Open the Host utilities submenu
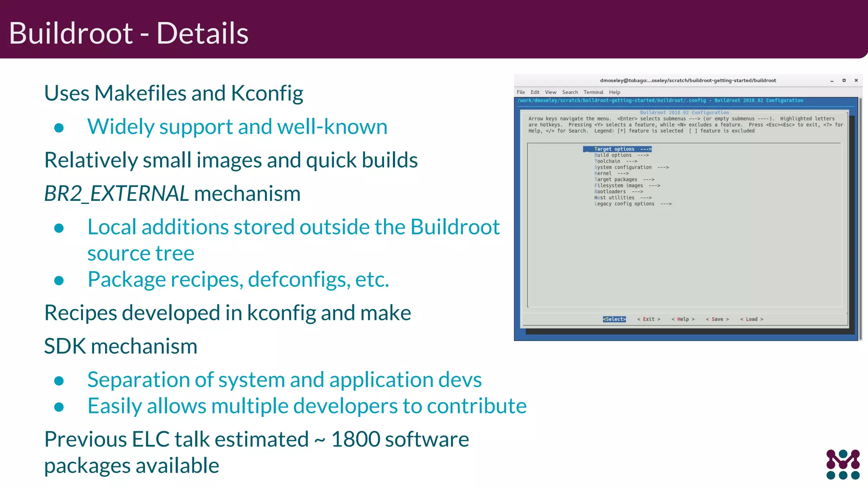The height and width of the screenshot is (488, 868). pyautogui.click(x=623, y=198)
